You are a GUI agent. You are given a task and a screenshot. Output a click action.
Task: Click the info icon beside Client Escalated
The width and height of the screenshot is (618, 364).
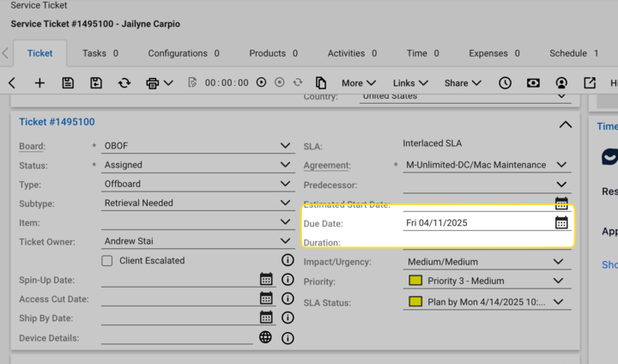tap(288, 260)
